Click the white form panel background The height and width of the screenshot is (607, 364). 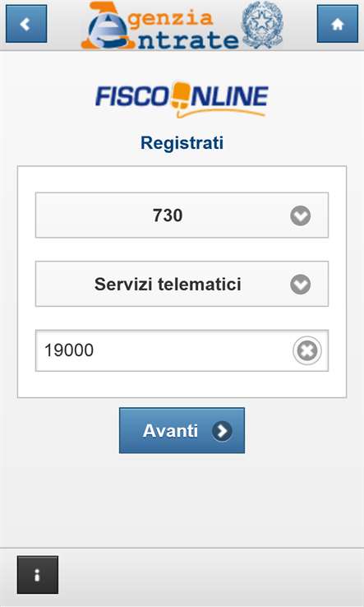point(182,387)
